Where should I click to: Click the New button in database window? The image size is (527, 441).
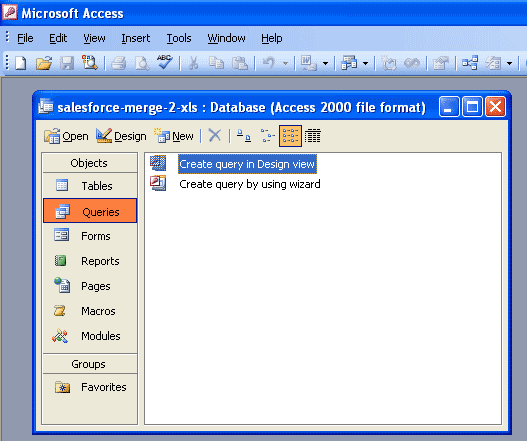coord(174,136)
